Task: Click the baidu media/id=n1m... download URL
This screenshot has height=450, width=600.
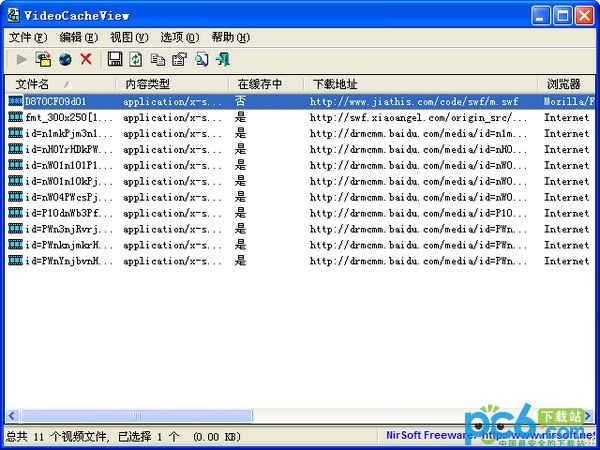Action: point(419,134)
